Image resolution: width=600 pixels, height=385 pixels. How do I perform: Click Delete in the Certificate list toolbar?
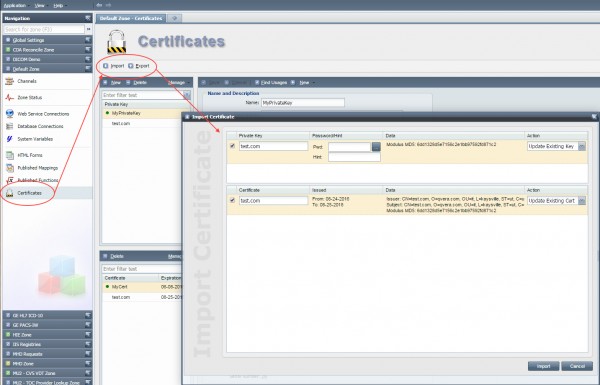point(113,256)
